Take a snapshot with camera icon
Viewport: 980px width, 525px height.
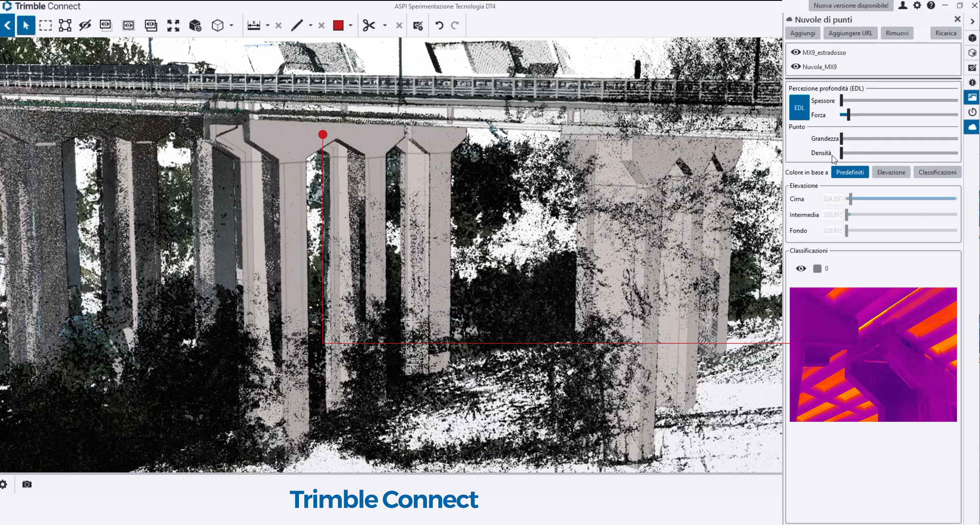(x=27, y=484)
